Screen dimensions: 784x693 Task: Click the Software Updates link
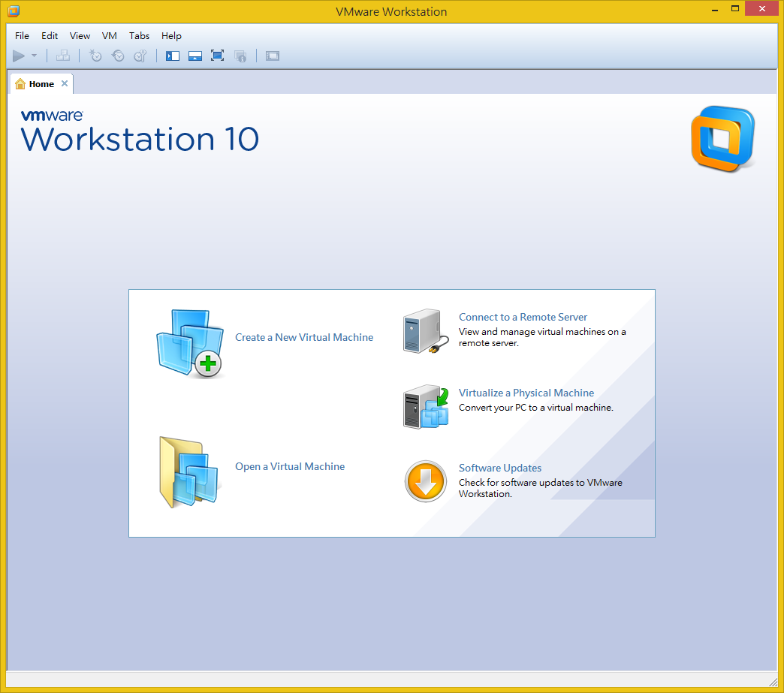click(500, 468)
